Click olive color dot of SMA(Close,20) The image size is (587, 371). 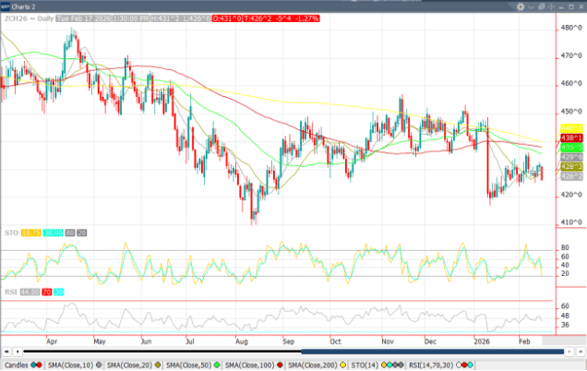(x=158, y=365)
